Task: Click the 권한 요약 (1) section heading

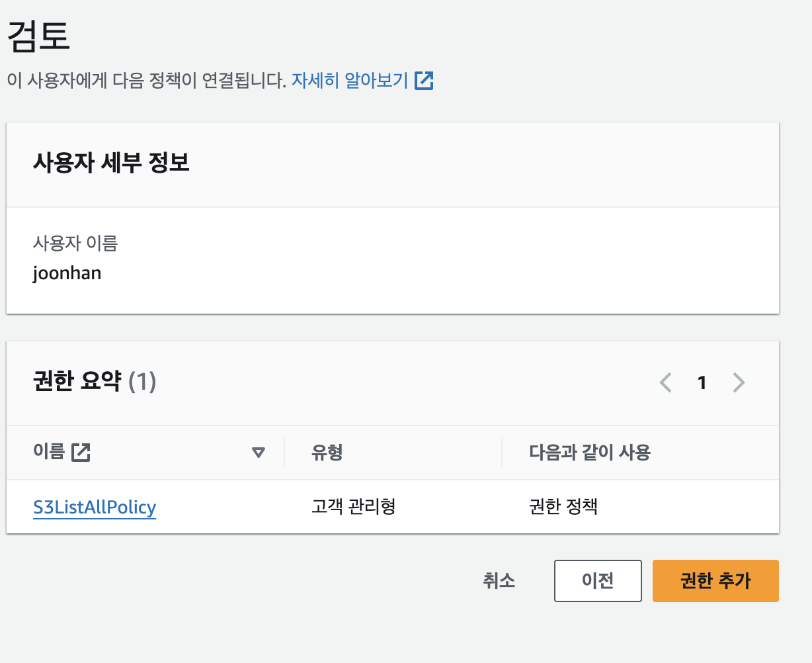Action: pyautogui.click(x=95, y=382)
